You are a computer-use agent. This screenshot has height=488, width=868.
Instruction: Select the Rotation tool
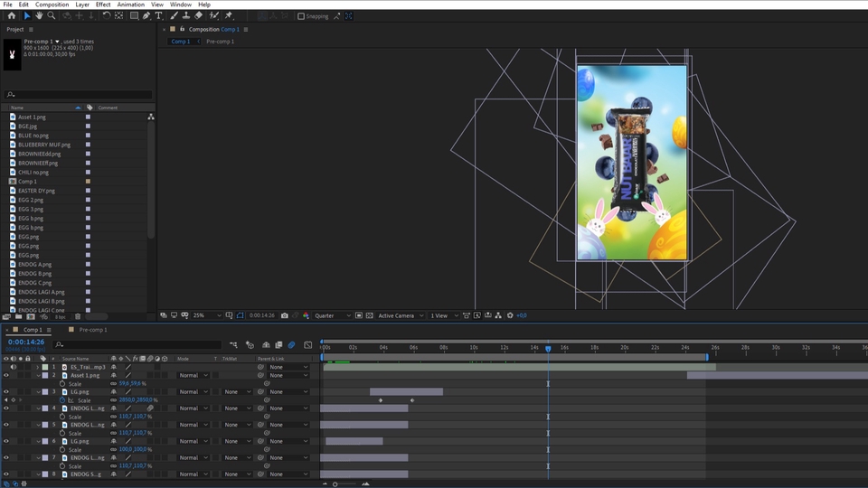pyautogui.click(x=107, y=15)
